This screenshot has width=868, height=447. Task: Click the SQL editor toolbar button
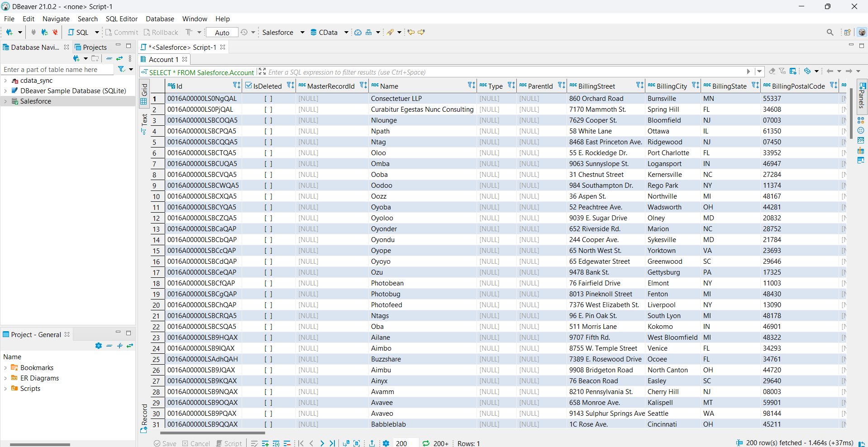tap(78, 32)
